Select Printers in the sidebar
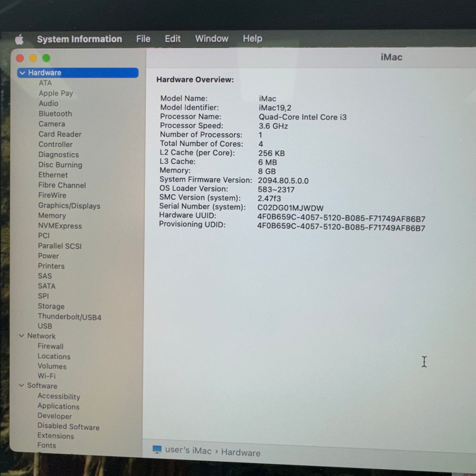The width and height of the screenshot is (476, 476). [51, 266]
